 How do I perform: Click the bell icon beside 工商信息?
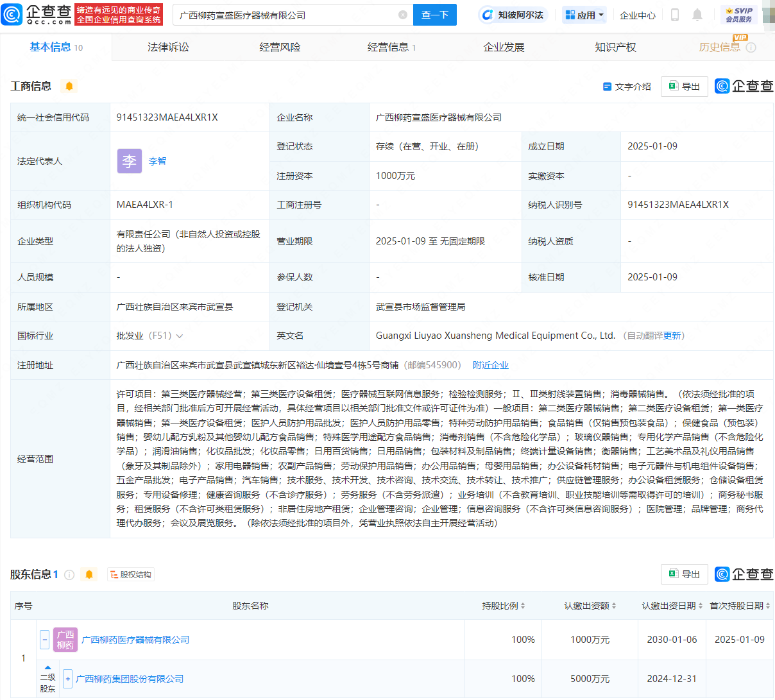(69, 86)
